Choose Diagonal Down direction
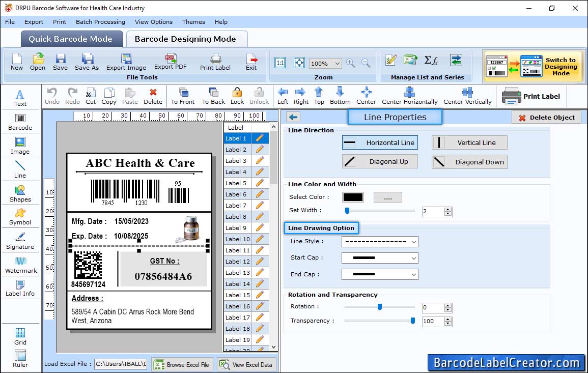Screen dimensions: 588x373 (x=469, y=162)
